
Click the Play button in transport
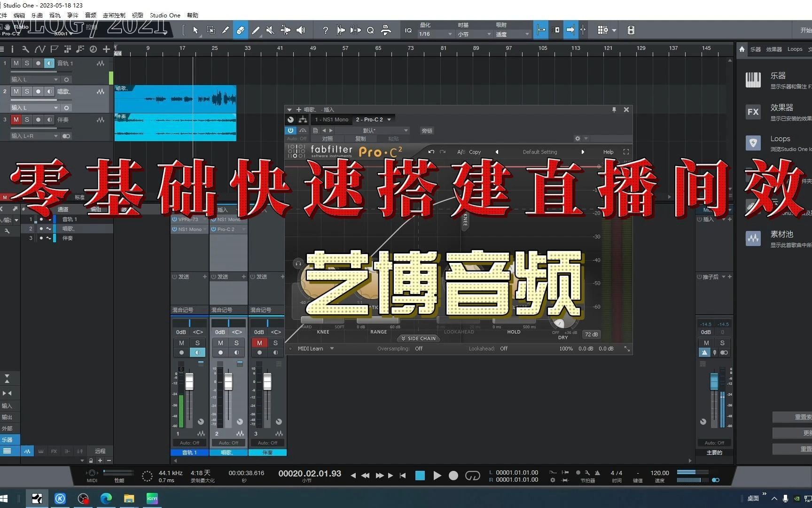click(x=437, y=476)
